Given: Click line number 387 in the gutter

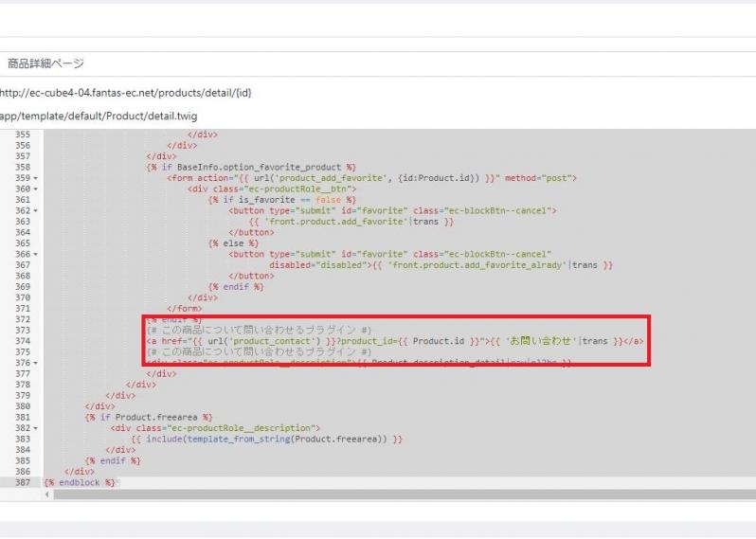Looking at the screenshot, I should click(x=22, y=482).
